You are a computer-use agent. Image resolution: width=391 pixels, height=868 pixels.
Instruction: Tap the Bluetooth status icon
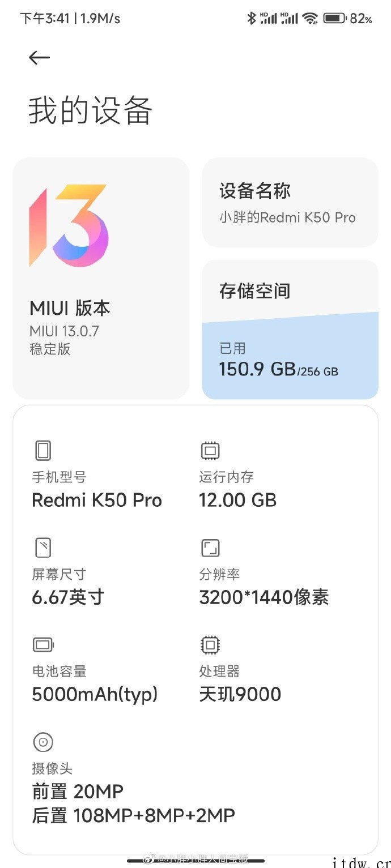click(x=252, y=18)
